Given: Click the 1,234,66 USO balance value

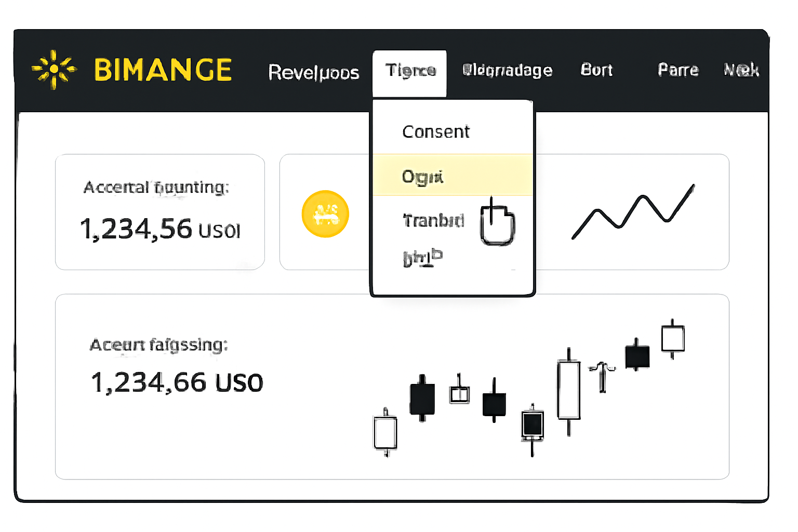Looking at the screenshot, I should coord(177,383).
